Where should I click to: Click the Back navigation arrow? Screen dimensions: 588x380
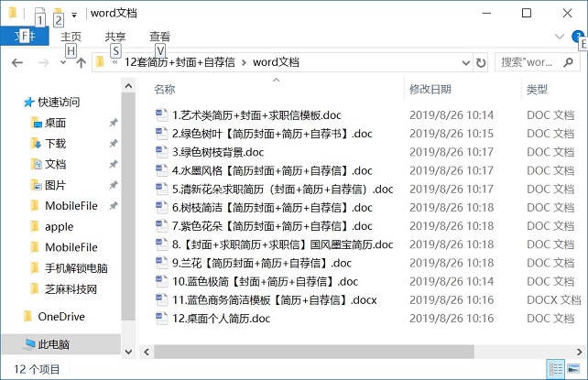17,62
